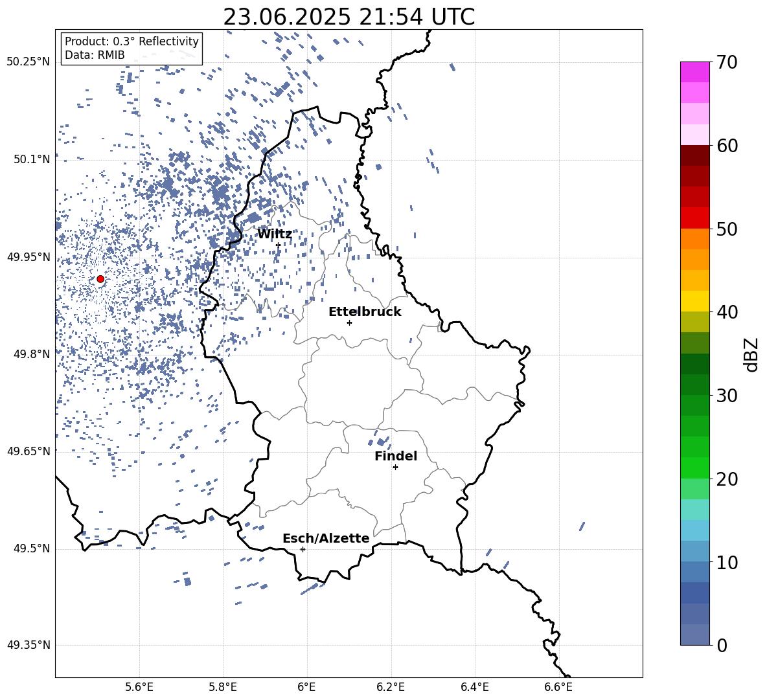Viewport: 767px width, 700px height.
Task: Click the longitude label 6.6°E
Action: tap(558, 687)
